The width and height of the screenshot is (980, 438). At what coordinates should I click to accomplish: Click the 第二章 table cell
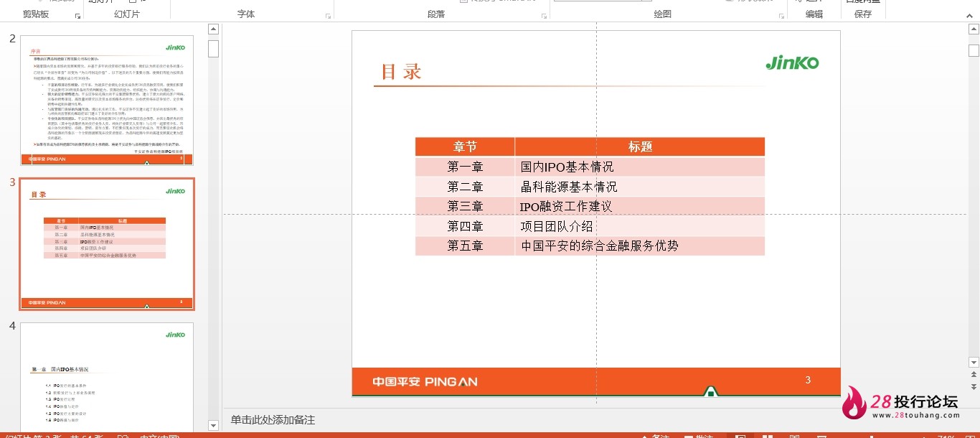click(465, 187)
